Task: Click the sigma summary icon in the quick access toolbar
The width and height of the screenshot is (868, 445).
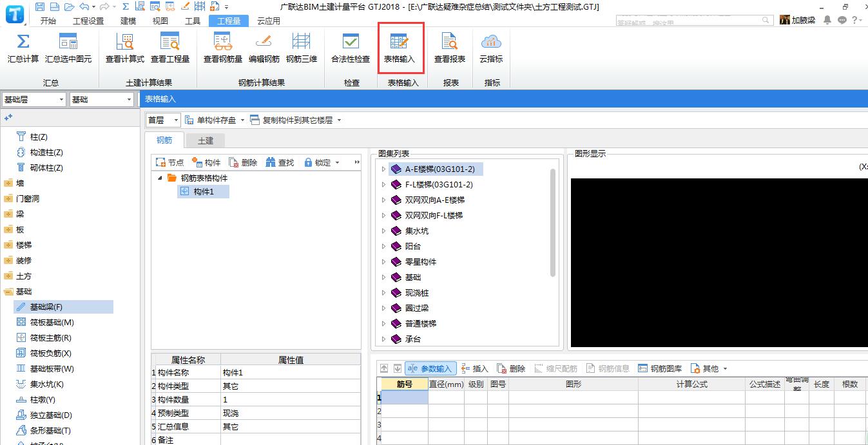Action: pos(125,6)
